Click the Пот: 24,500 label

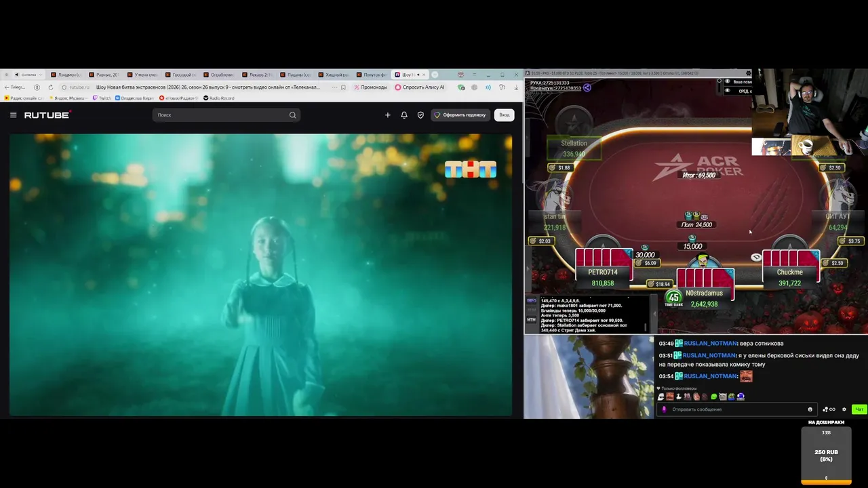click(x=696, y=225)
